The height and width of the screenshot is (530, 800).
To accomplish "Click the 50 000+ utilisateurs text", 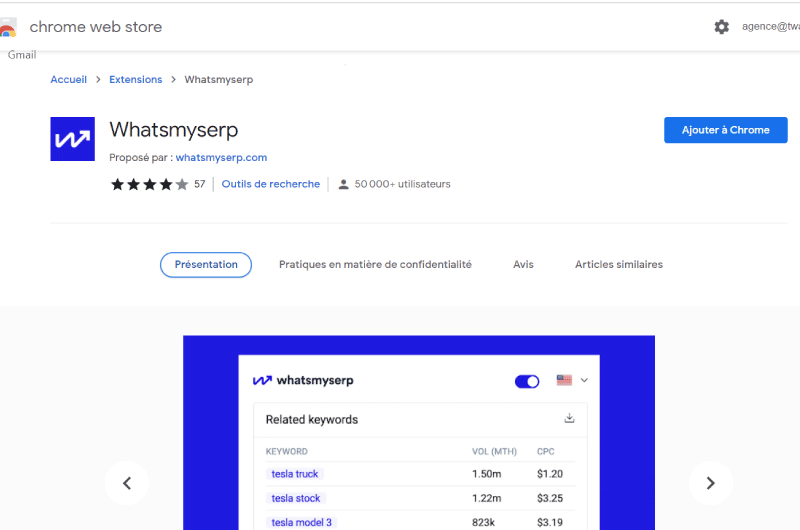I will 403,184.
